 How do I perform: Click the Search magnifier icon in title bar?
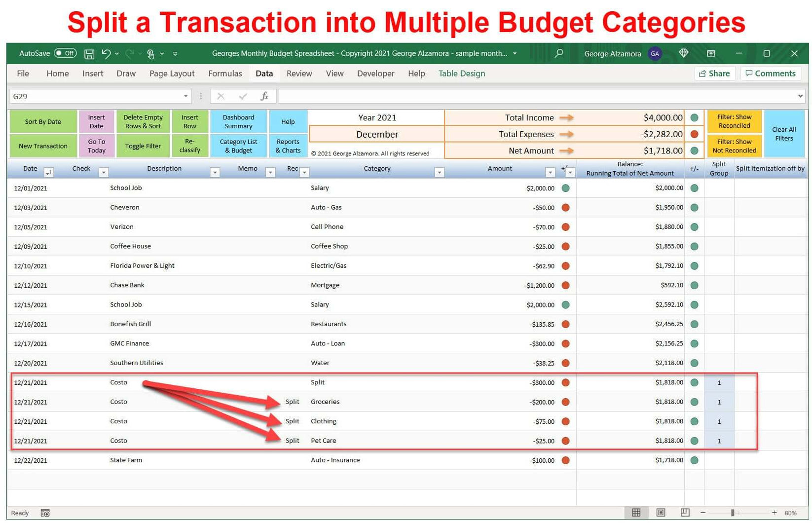pos(558,53)
